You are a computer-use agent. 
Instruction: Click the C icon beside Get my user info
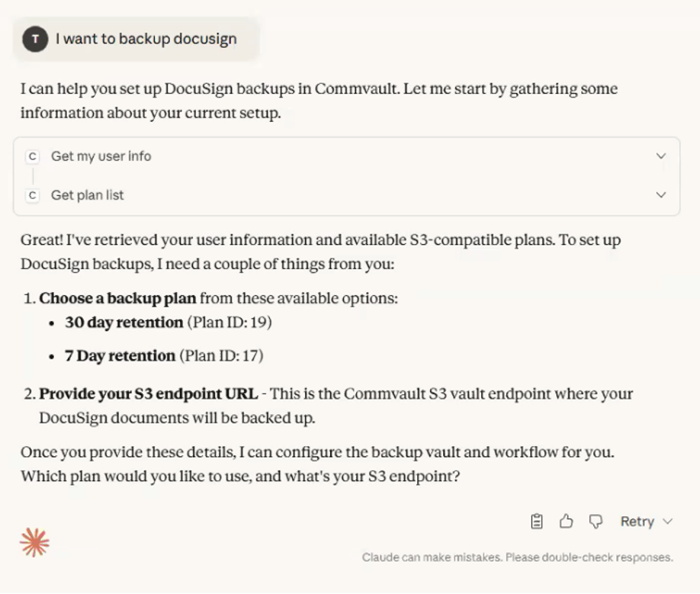click(x=33, y=156)
